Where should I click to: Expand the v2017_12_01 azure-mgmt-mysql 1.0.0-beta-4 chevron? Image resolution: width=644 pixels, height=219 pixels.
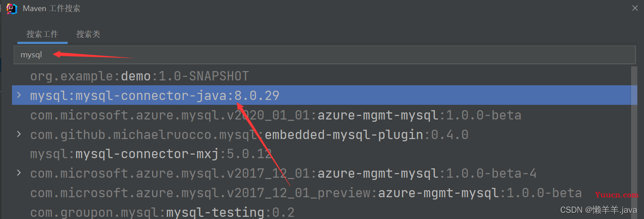point(19,172)
